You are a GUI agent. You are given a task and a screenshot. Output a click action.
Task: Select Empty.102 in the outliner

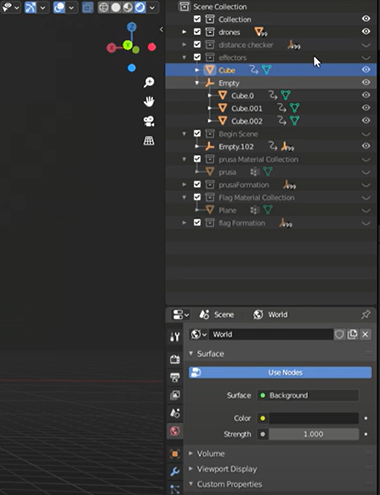(x=236, y=147)
